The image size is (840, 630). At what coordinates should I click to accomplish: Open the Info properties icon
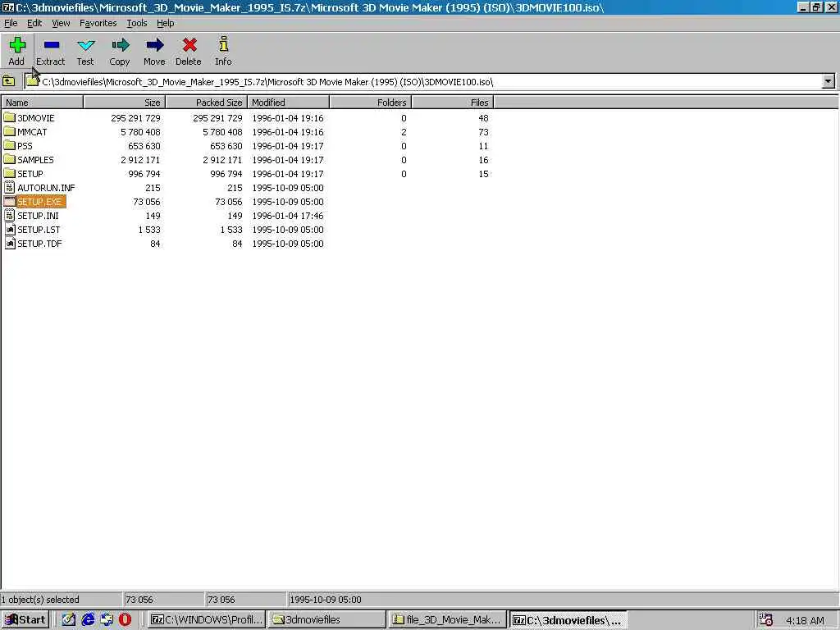(223, 44)
